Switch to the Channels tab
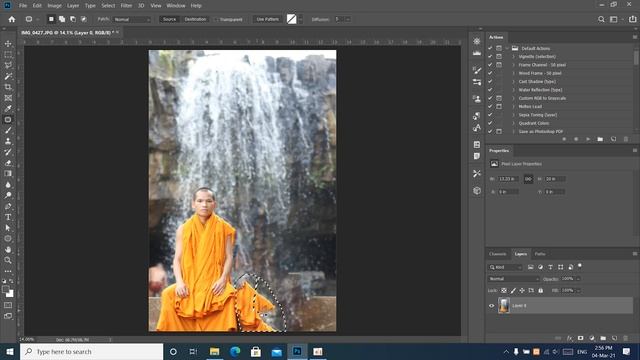The height and width of the screenshot is (360, 640). (x=497, y=254)
